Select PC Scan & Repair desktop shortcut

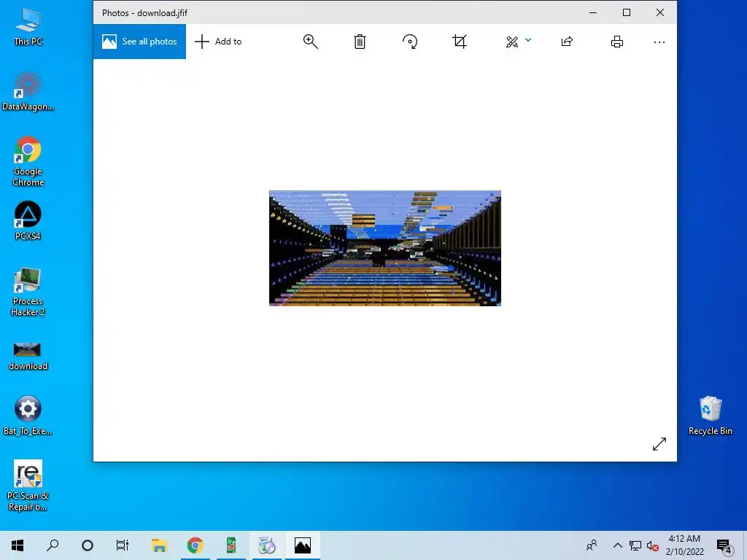pyautogui.click(x=28, y=485)
